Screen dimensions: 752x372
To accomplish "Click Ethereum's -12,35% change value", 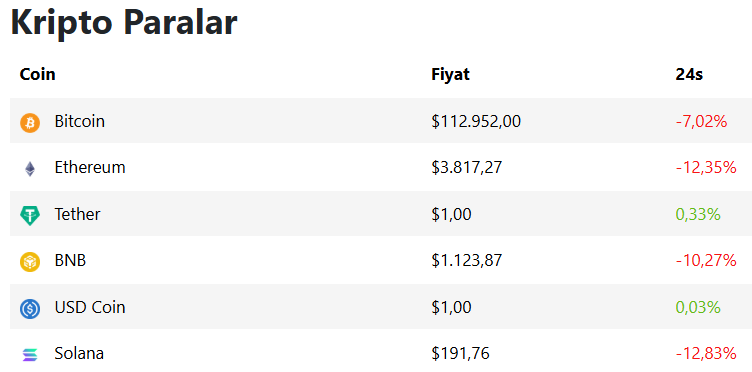I will pos(706,168).
